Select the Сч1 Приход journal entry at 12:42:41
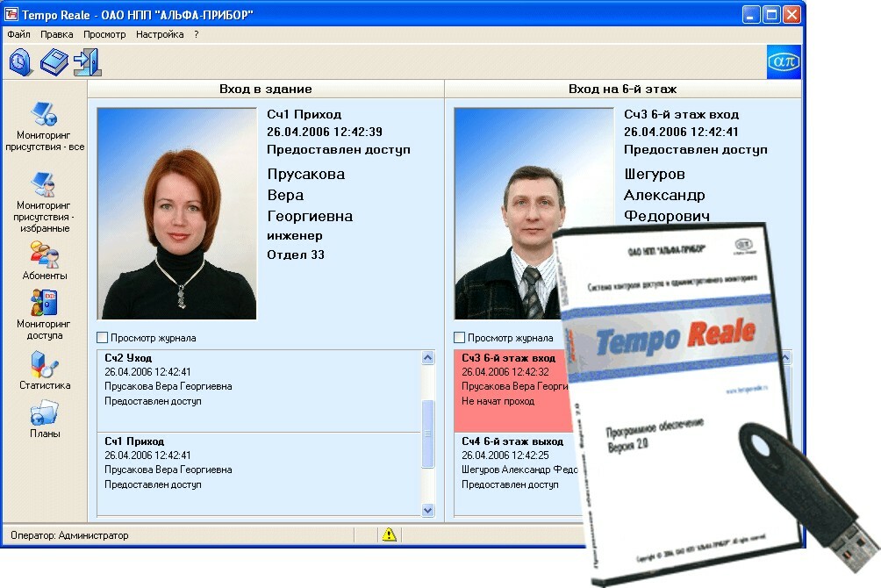This screenshot has height=588, width=881. (259, 474)
